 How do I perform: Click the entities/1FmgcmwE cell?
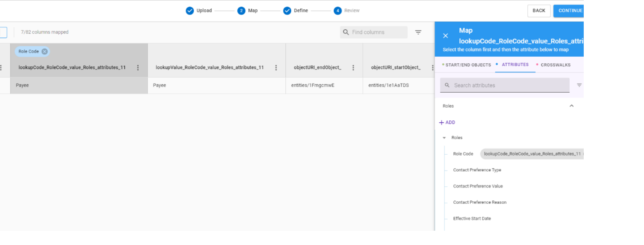click(324, 85)
